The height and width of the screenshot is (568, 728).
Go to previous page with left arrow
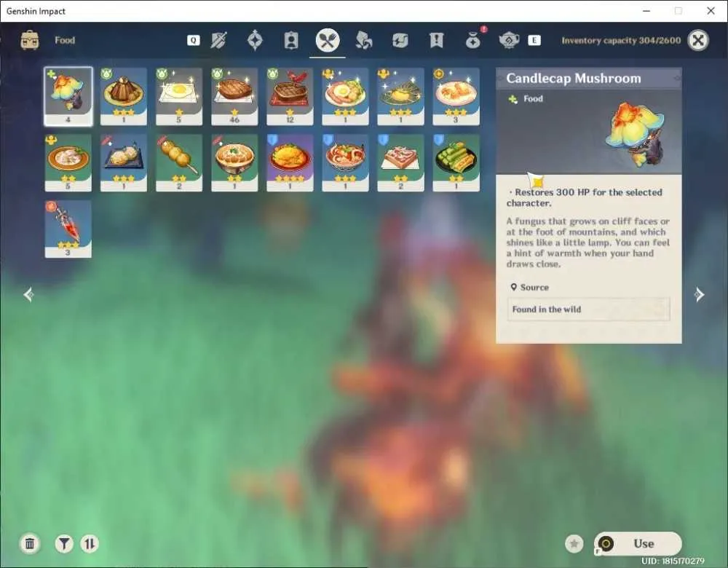click(x=29, y=294)
